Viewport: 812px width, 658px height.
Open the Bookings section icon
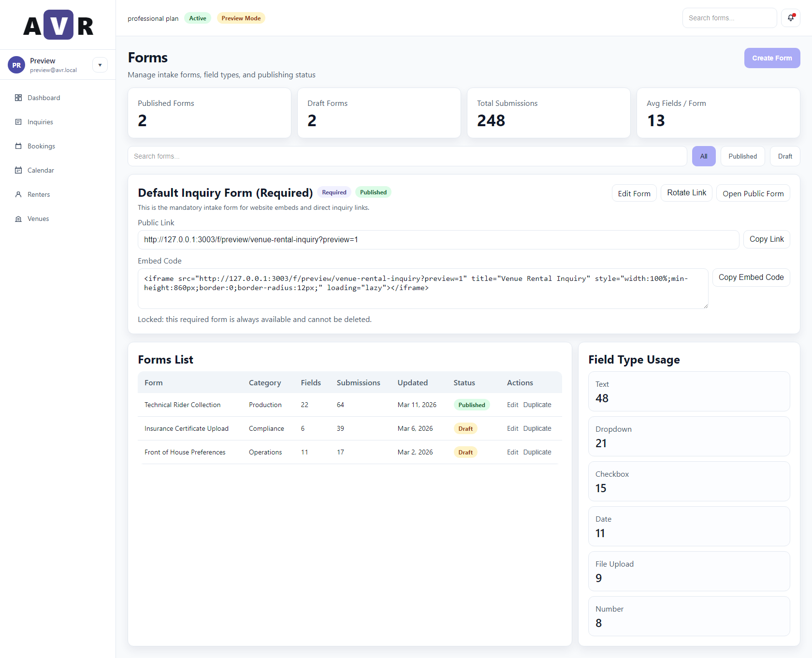pos(18,146)
